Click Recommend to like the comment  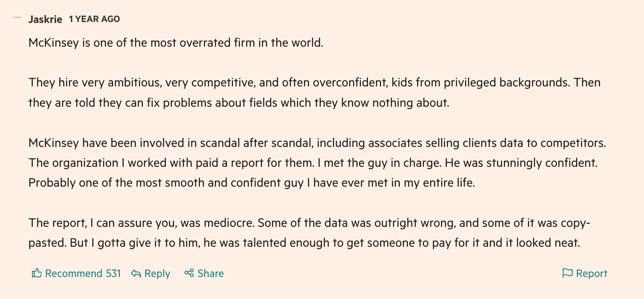click(x=76, y=273)
